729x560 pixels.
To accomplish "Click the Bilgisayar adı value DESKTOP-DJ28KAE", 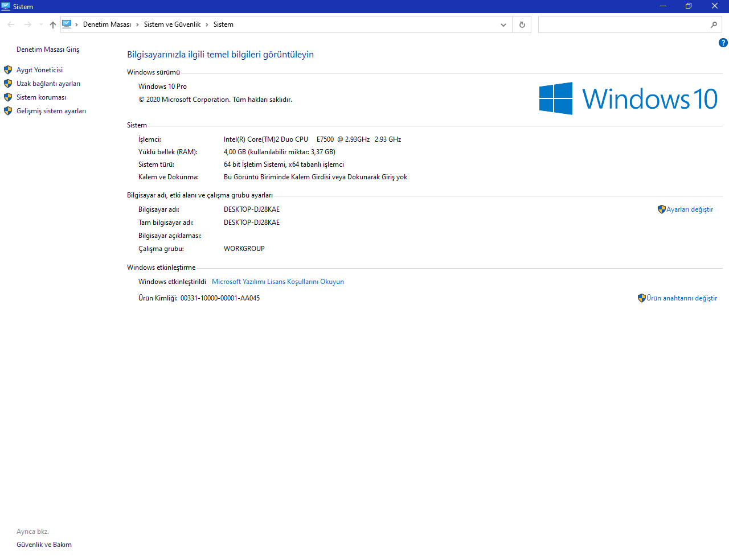I will (252, 209).
